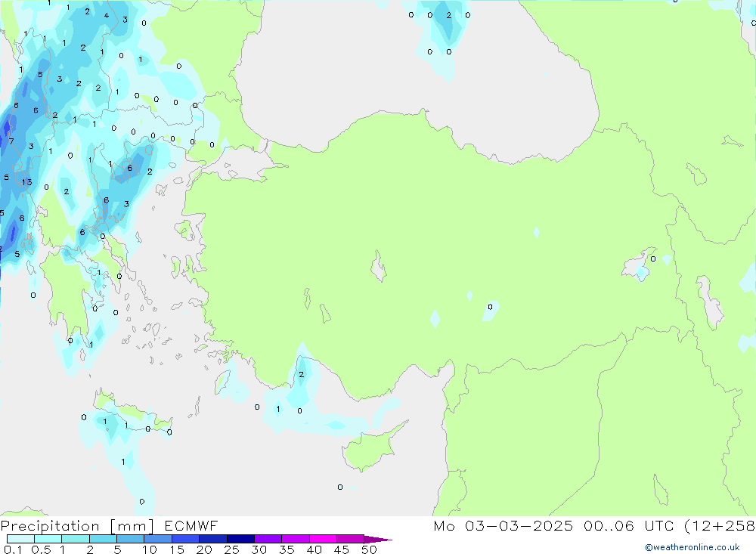Click the legend label '25'
Image resolution: width=756 pixels, height=554 pixels.
pos(231,549)
